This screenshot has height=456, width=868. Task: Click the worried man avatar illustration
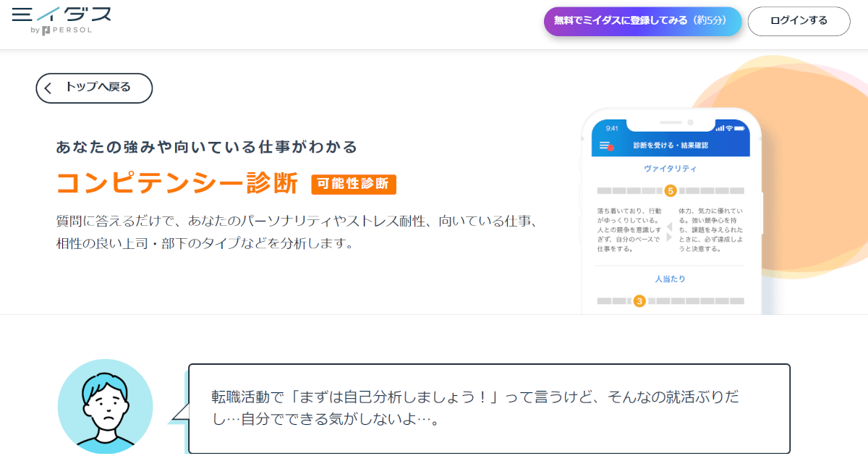tap(106, 406)
